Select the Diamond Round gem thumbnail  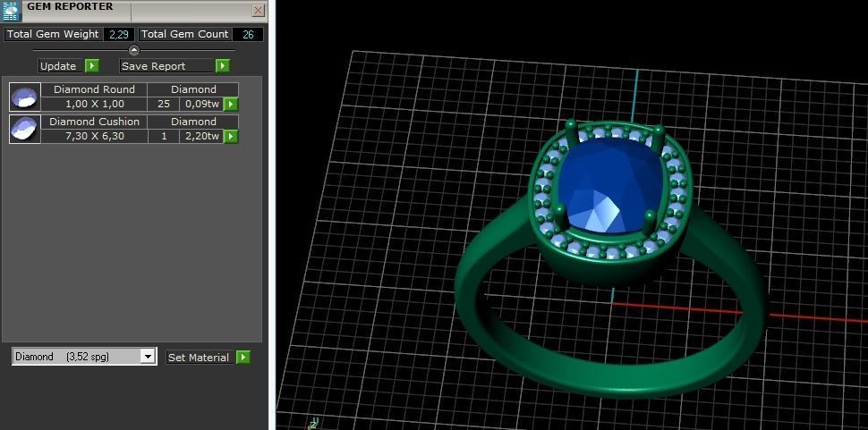[25, 97]
